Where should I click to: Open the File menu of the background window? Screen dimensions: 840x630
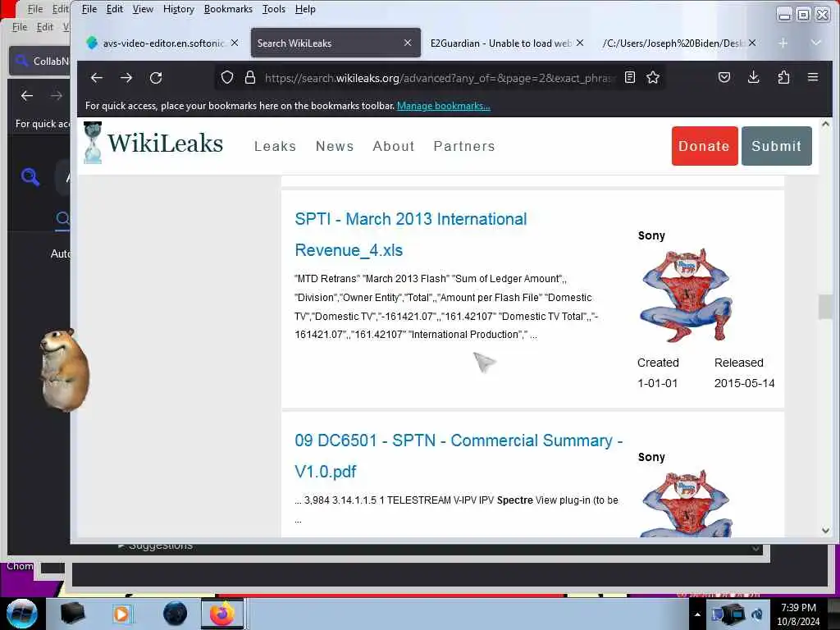[20, 27]
